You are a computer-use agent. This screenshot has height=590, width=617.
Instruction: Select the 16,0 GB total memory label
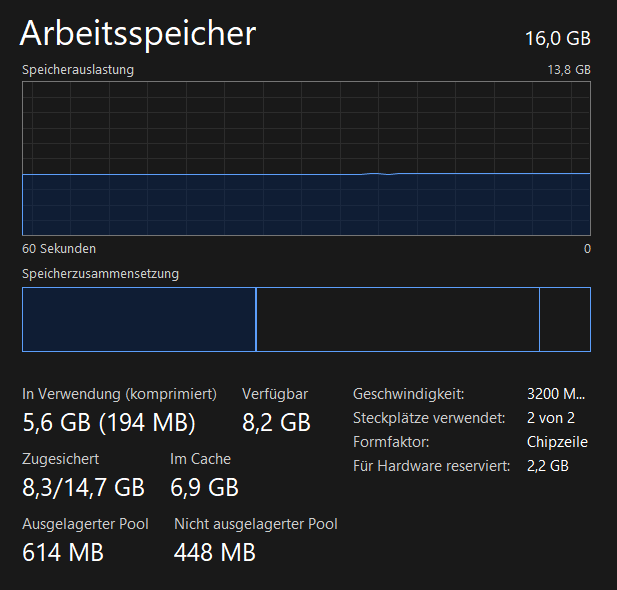tap(557, 39)
